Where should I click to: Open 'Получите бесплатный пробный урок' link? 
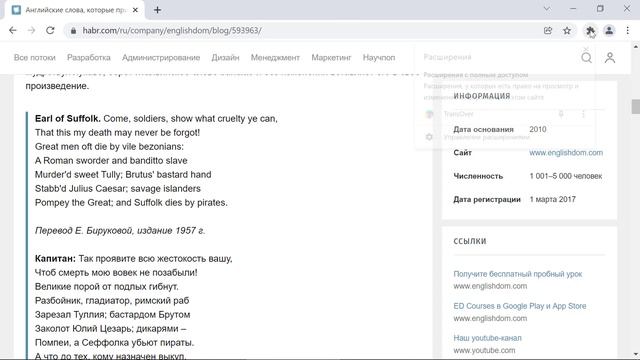tap(518, 274)
